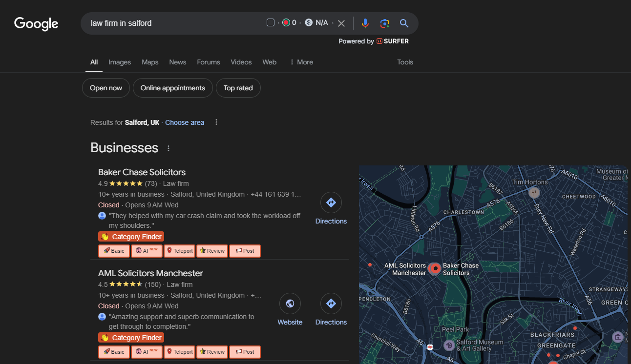Click AML Solicitors Manchester label on map
The image size is (631, 364).
405,269
